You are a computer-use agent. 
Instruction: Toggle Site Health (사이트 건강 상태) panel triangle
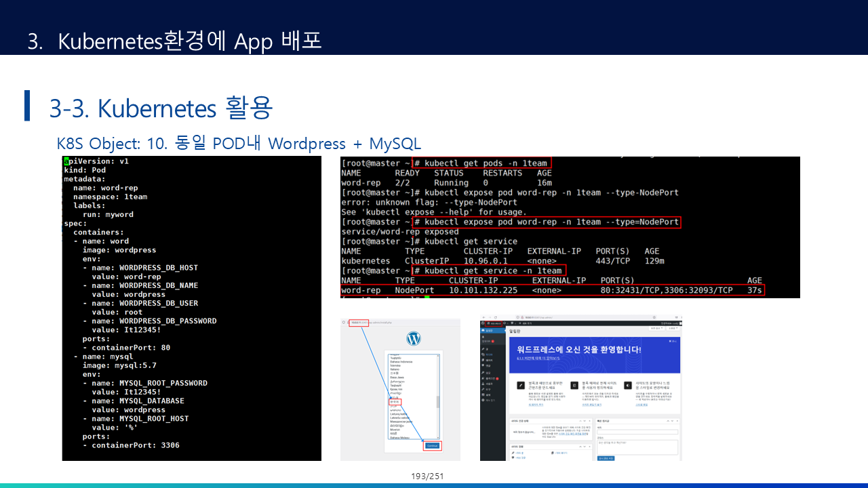pos(590,421)
